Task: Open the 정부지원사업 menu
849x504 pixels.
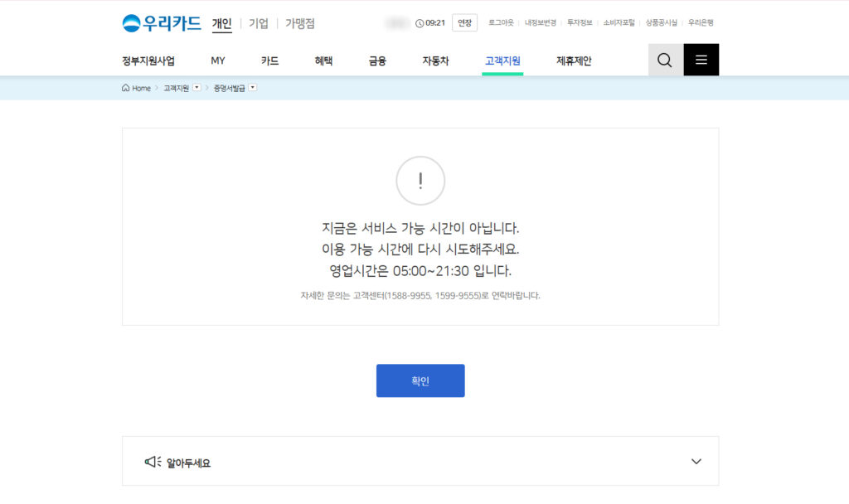Action: point(147,60)
